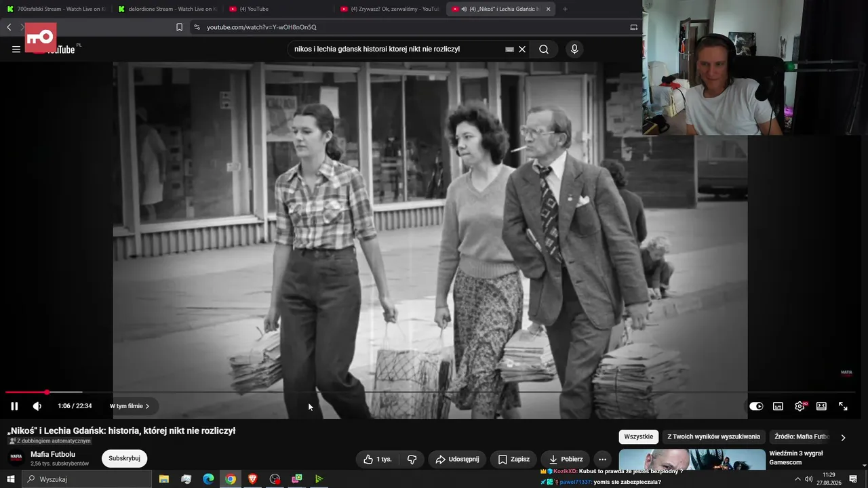The height and width of the screenshot is (488, 868).
Task: Open site settings icon in address bar
Action: [197, 27]
